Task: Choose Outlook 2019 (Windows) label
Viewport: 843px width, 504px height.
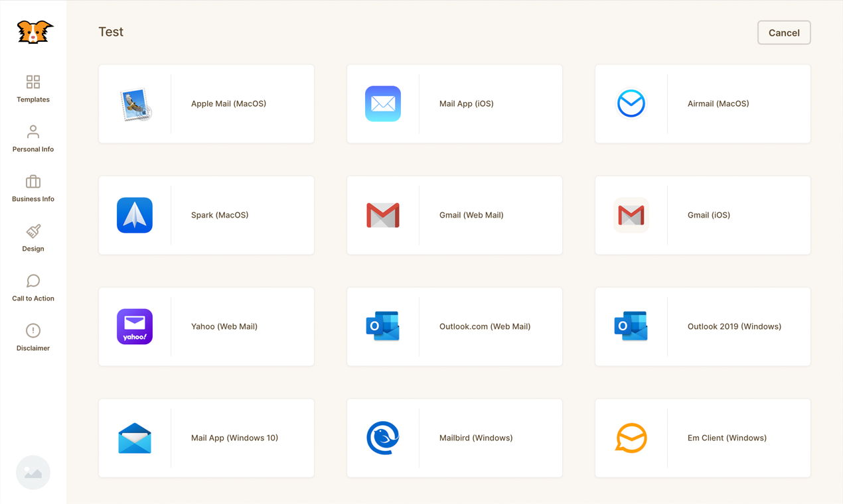Action: coord(734,326)
